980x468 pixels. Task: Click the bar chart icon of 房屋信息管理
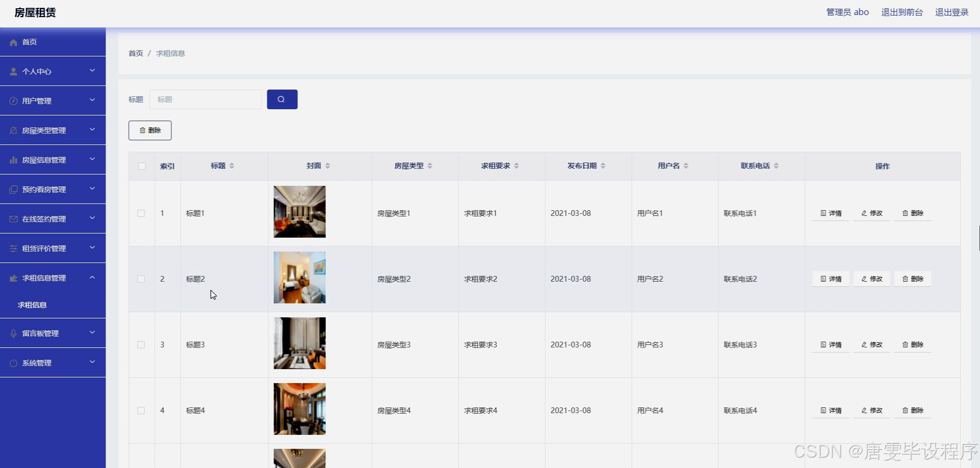13,160
